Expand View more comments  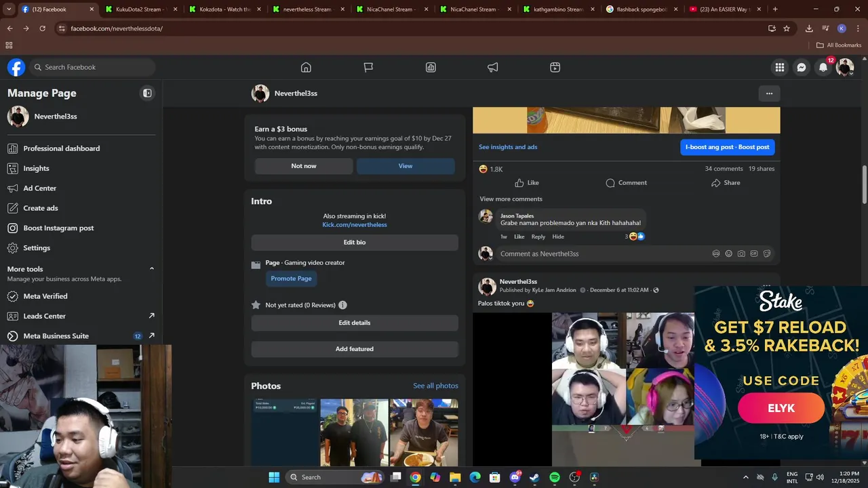pos(511,199)
